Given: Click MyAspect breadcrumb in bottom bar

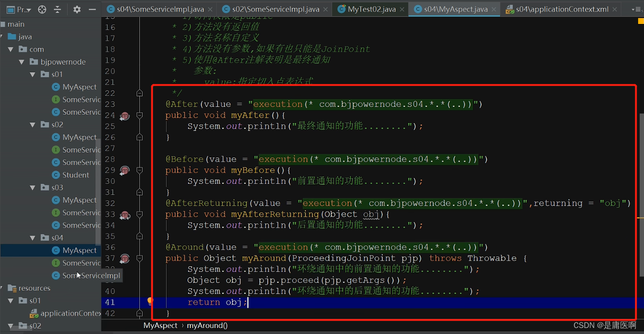Looking at the screenshot, I should click(x=161, y=325).
